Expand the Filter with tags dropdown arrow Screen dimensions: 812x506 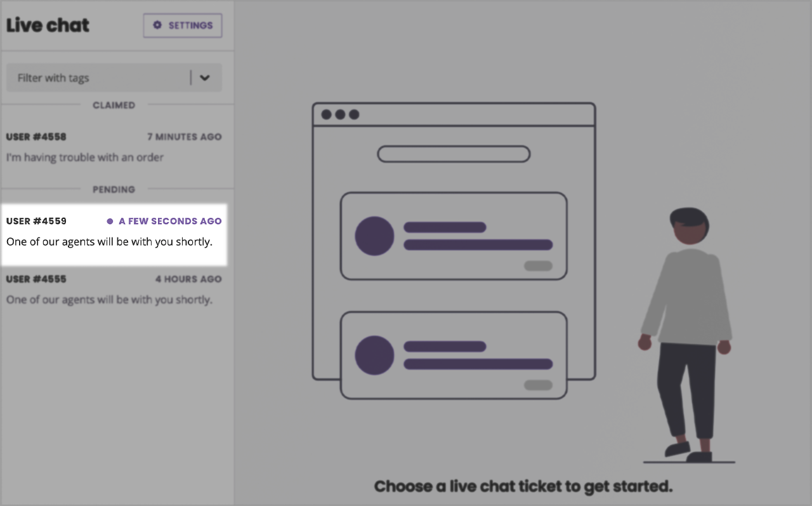pos(204,78)
